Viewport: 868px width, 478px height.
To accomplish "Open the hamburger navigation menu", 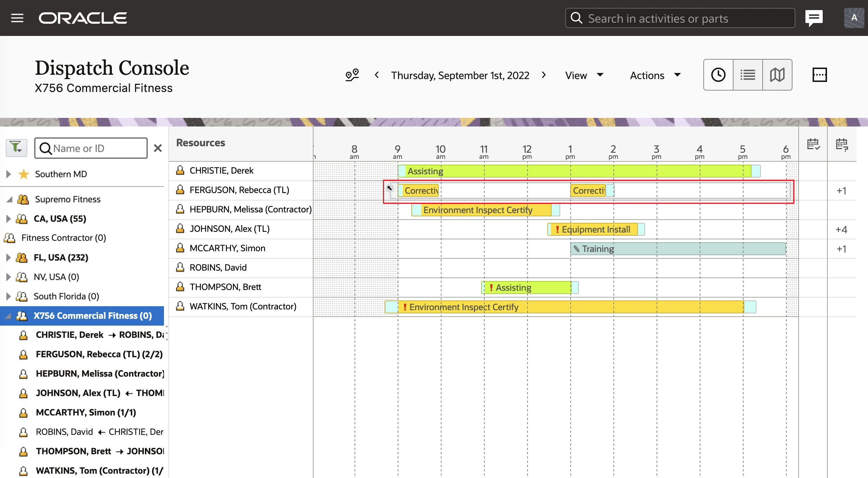I will coord(17,18).
